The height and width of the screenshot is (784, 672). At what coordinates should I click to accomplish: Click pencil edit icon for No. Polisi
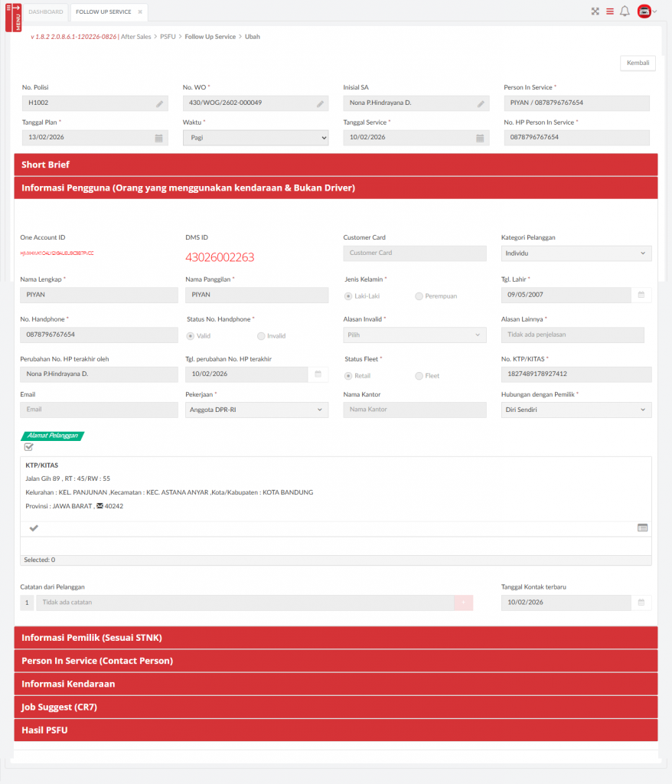point(160,103)
